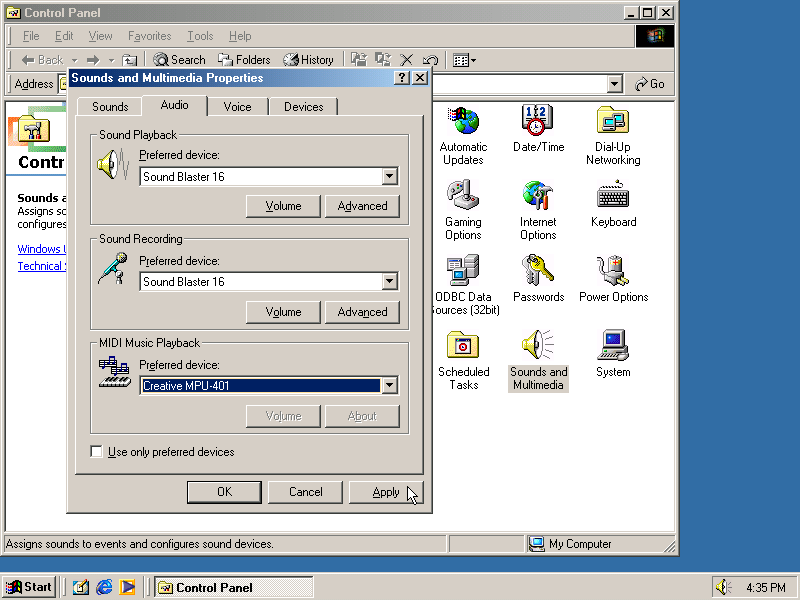Screen dimensions: 800x600
Task: Apply the sound settings changes
Action: pyautogui.click(x=386, y=491)
